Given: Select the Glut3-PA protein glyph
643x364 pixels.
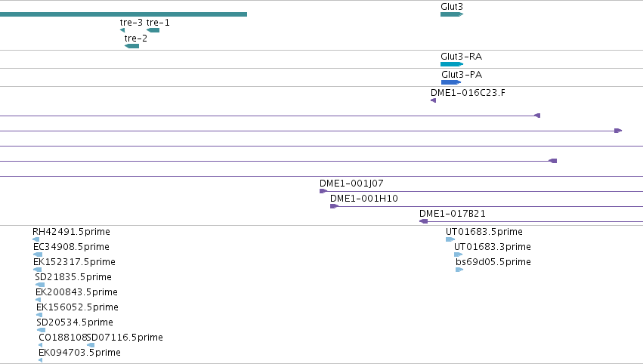Looking at the screenshot, I should [x=451, y=82].
